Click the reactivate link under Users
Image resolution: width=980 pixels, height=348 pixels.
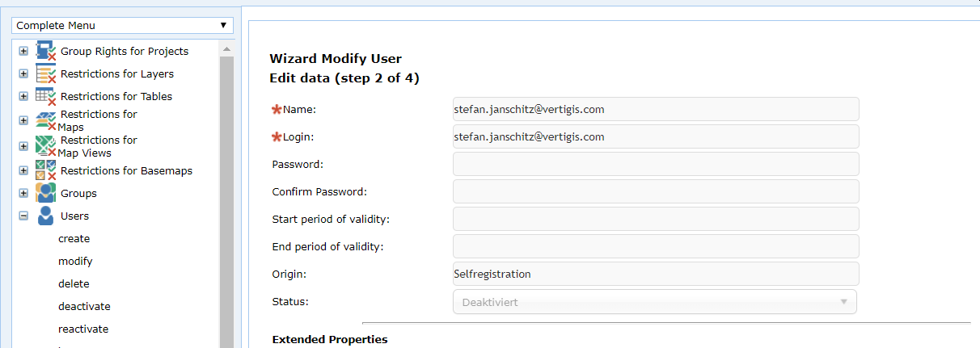(x=83, y=329)
